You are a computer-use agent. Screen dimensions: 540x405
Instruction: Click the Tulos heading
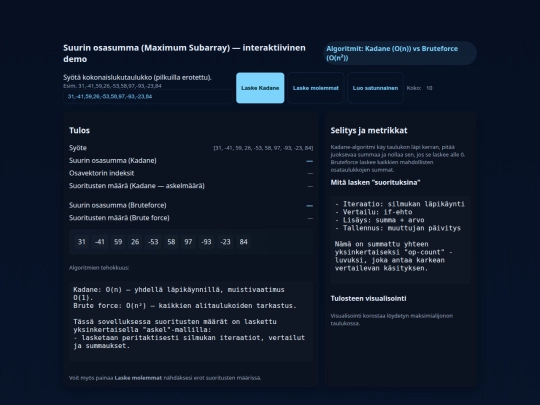point(79,131)
